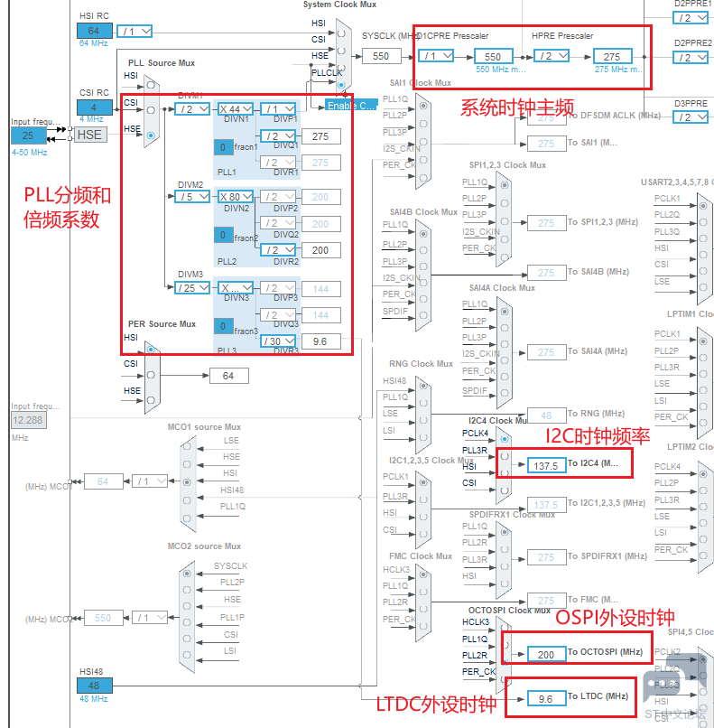Image resolution: width=714 pixels, height=728 pixels.
Task: Select PCLK1 in I2C1,2,3,5 Clock Mux
Action: coord(423,482)
